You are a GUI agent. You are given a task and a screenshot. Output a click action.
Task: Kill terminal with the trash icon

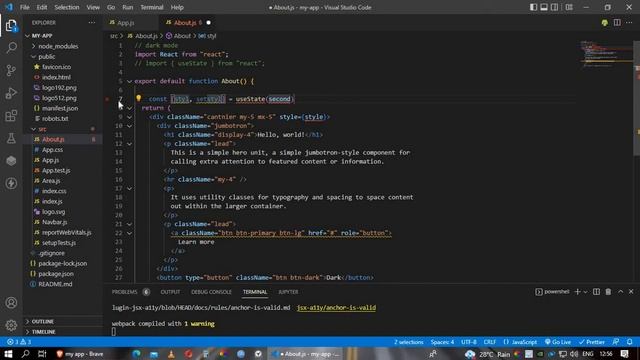608,291
